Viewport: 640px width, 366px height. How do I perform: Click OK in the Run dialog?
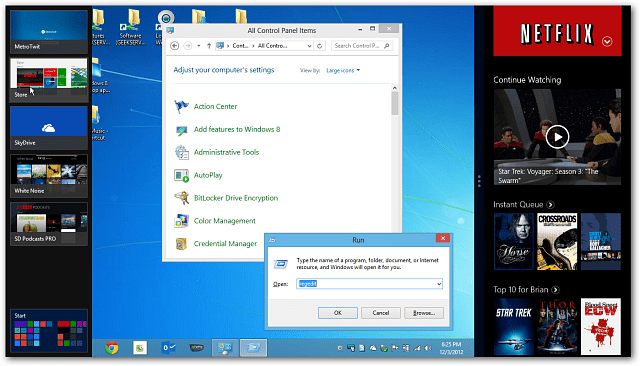pyautogui.click(x=338, y=313)
